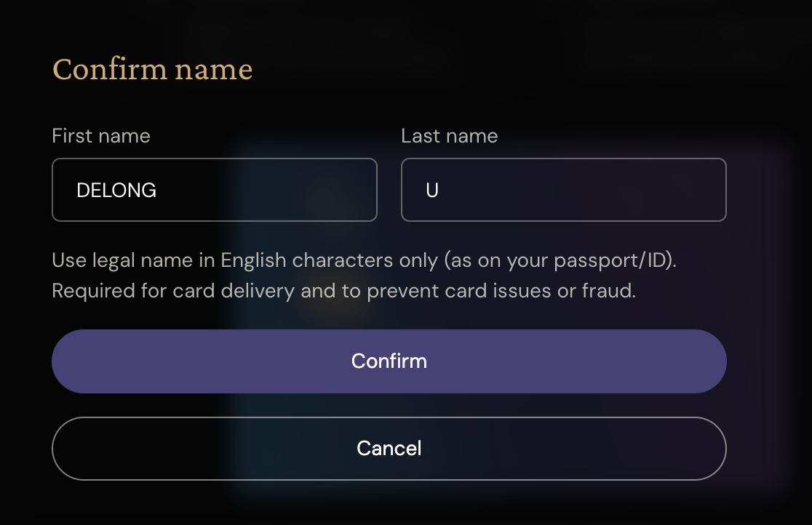Click "characters only" in the helper text
Image resolution: width=812 pixels, height=525 pixels.
click(364, 260)
